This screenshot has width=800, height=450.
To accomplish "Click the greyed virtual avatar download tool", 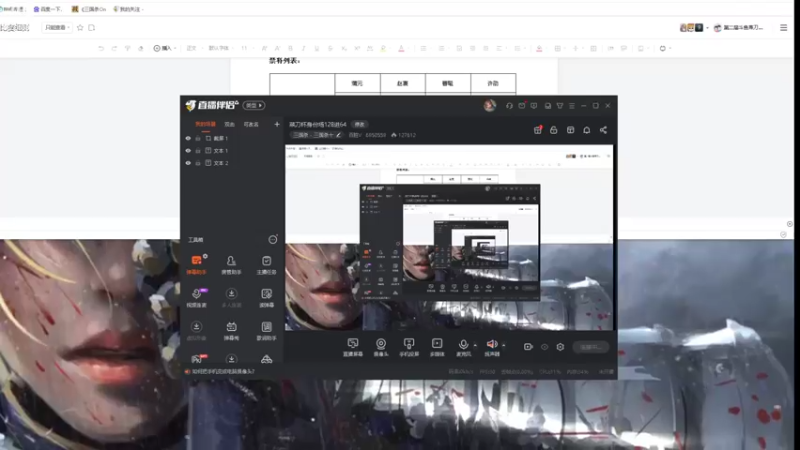I will pyautogui.click(x=196, y=331).
